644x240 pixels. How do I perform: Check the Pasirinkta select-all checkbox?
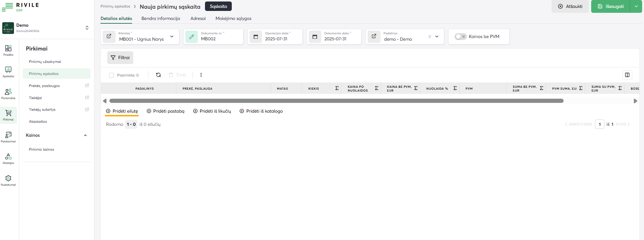pyautogui.click(x=111, y=75)
